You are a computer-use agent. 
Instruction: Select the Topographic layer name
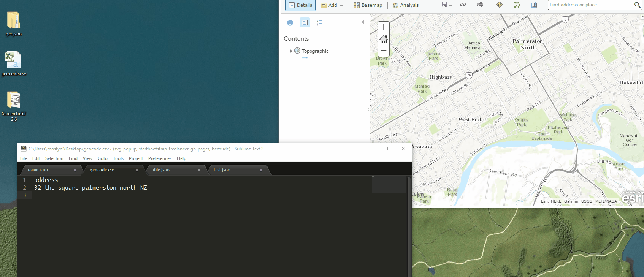(x=315, y=51)
